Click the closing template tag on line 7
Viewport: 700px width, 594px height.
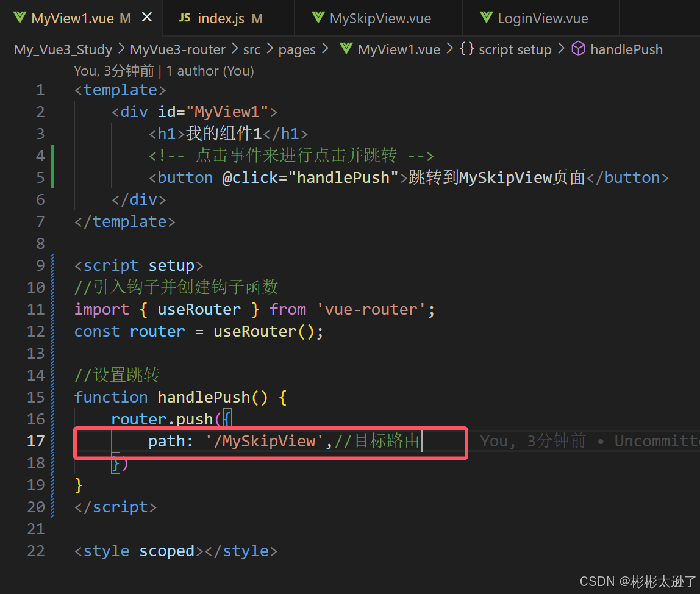pos(124,221)
